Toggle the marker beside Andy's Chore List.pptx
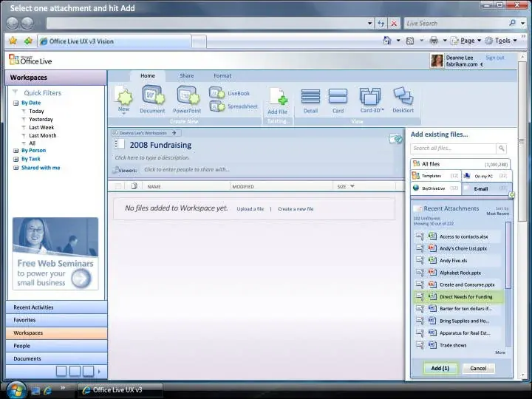This screenshot has width=532, height=399. coord(420,248)
